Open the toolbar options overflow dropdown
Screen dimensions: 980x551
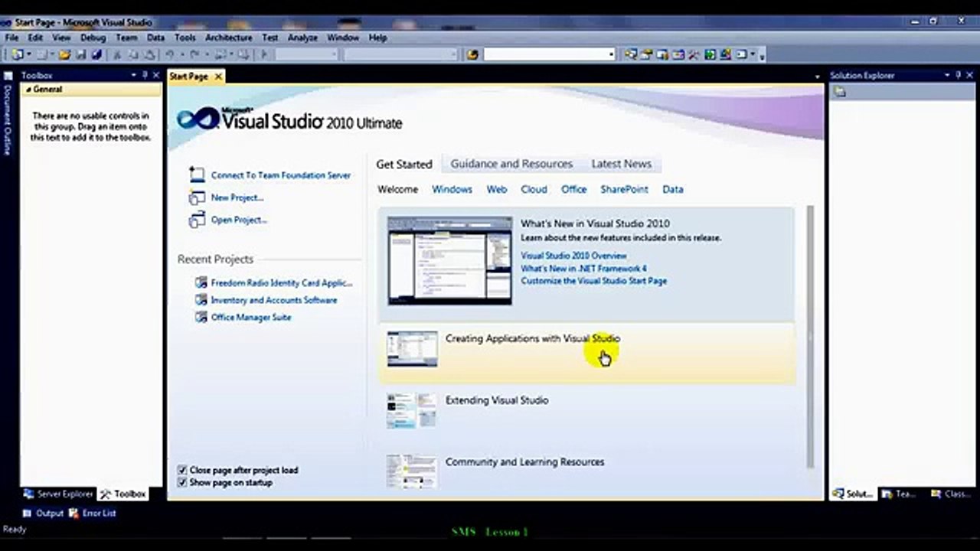click(762, 54)
